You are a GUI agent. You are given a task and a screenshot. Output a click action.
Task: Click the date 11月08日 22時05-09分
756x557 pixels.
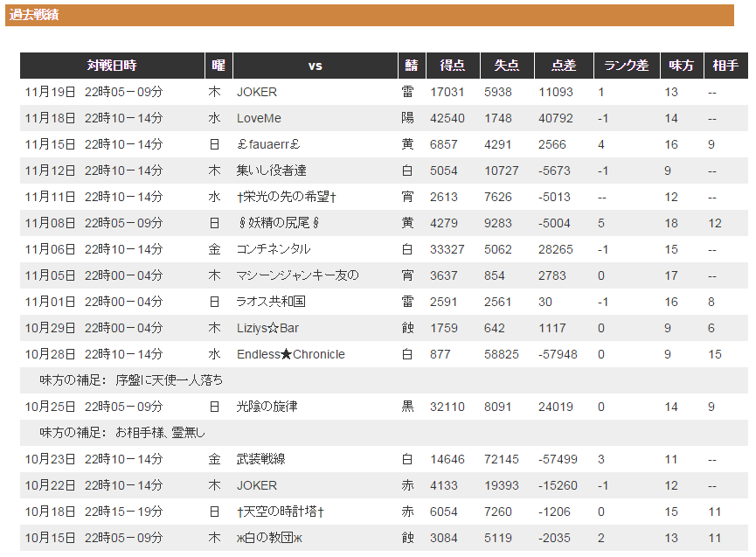pyautogui.click(x=94, y=223)
